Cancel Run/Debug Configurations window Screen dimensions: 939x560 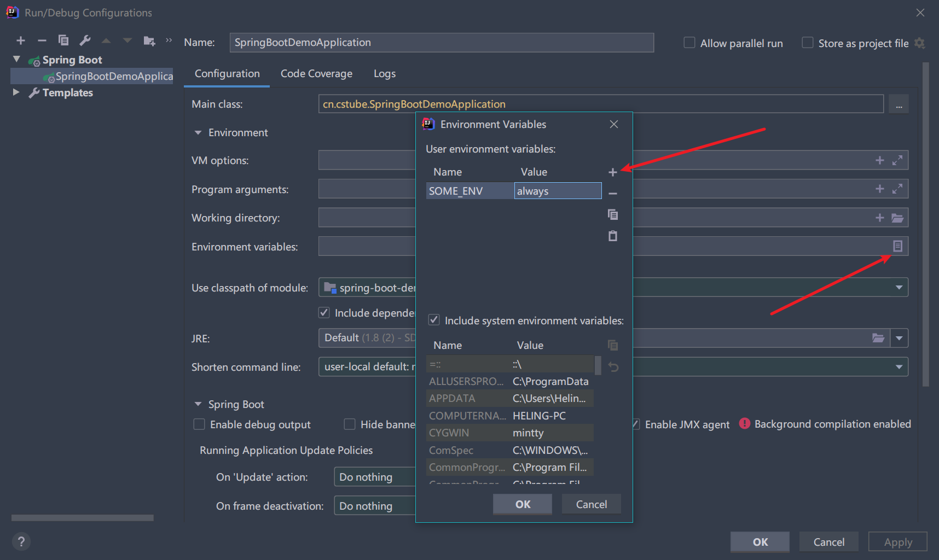pyautogui.click(x=829, y=542)
